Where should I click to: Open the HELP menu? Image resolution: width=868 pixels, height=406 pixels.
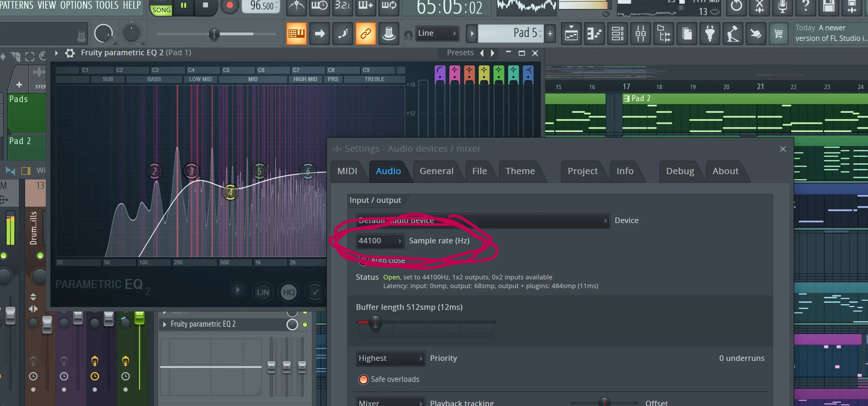click(131, 5)
